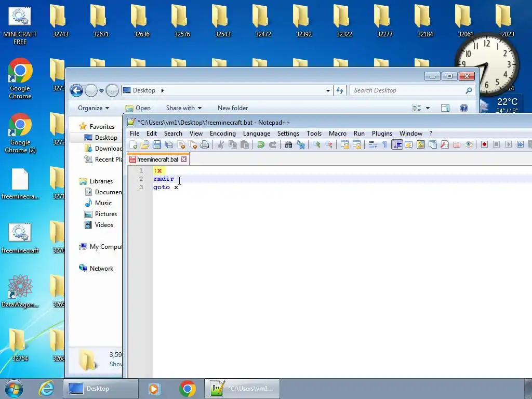This screenshot has height=399, width=532.
Task: Click the Print toolbar icon
Action: coord(205,145)
